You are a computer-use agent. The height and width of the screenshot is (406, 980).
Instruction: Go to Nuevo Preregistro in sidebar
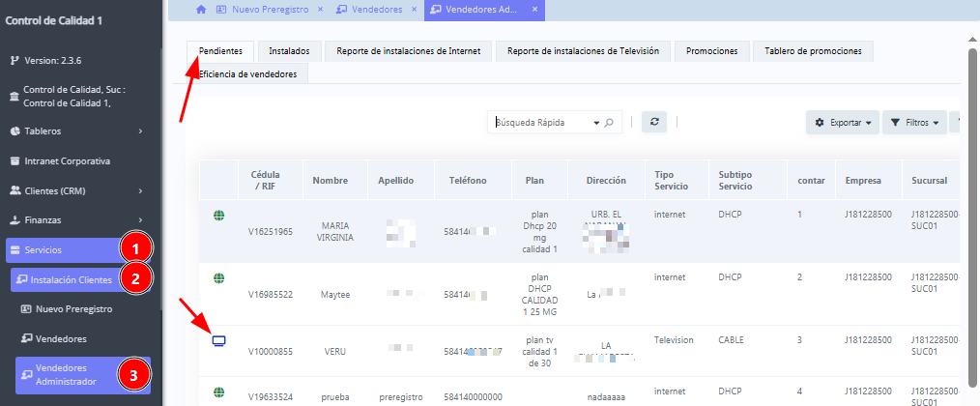(74, 309)
